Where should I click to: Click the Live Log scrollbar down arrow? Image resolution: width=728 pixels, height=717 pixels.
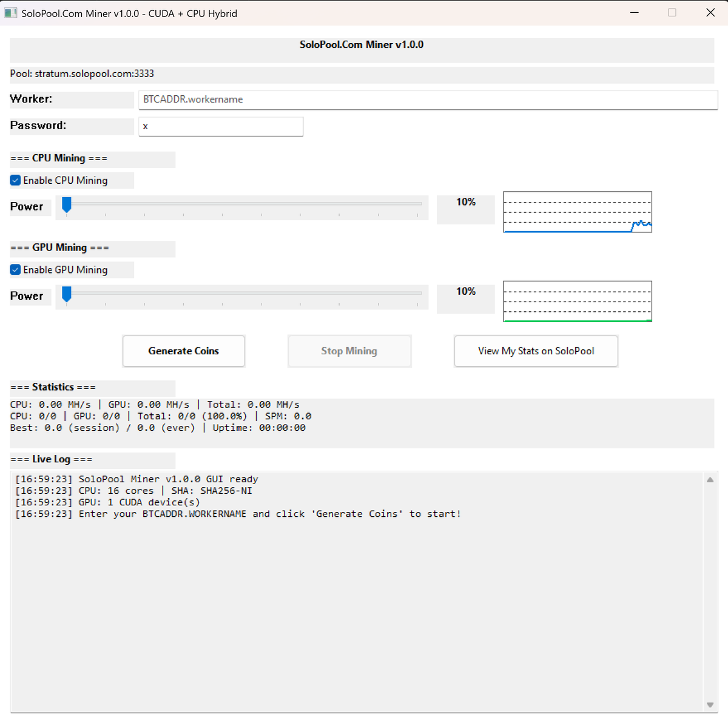pos(709,705)
